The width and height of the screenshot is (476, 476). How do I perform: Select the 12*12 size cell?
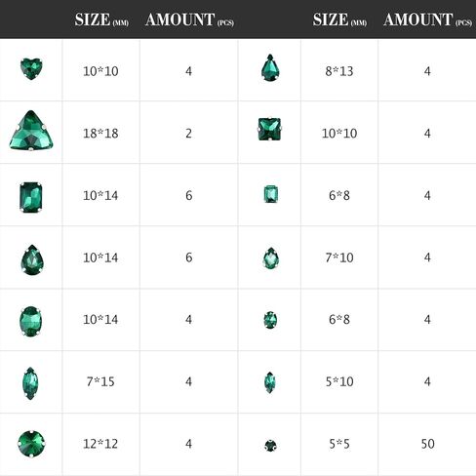coord(100,444)
